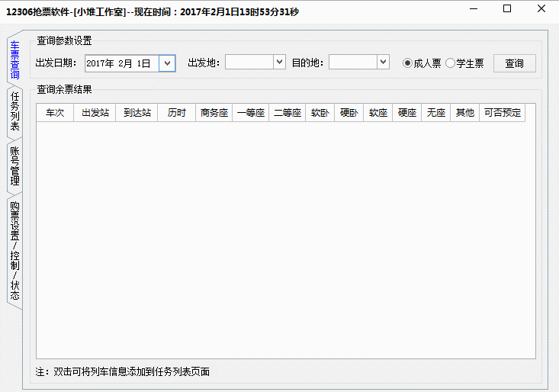
Task: Click the 硬卧 column header
Action: (x=349, y=113)
